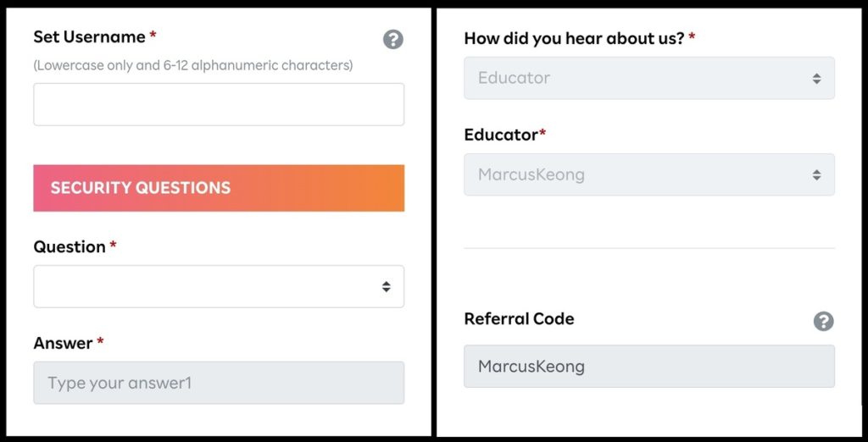The height and width of the screenshot is (442, 868).
Task: Click the "Educator" field label
Action: [501, 135]
